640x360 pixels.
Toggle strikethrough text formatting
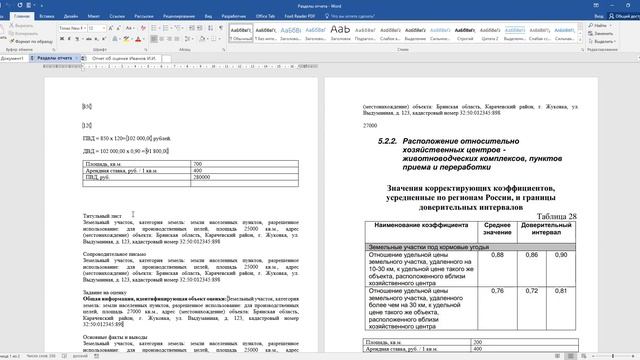89,39
